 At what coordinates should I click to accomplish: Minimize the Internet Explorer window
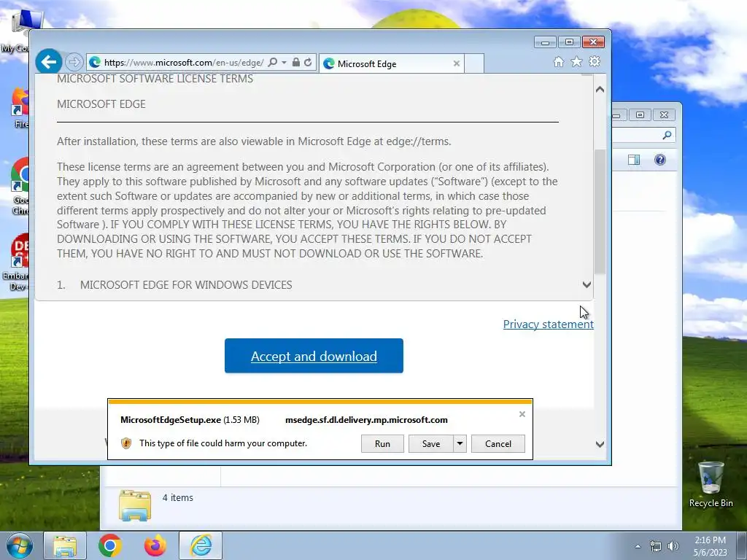546,42
